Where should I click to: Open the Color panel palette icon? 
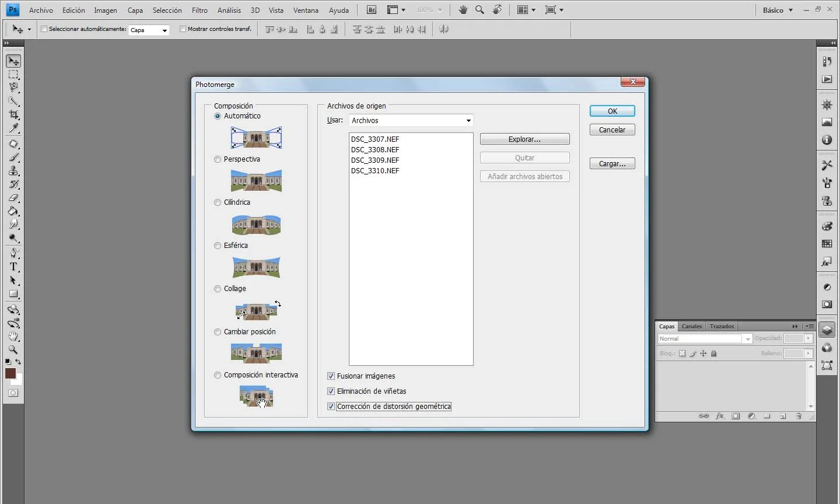click(x=827, y=226)
